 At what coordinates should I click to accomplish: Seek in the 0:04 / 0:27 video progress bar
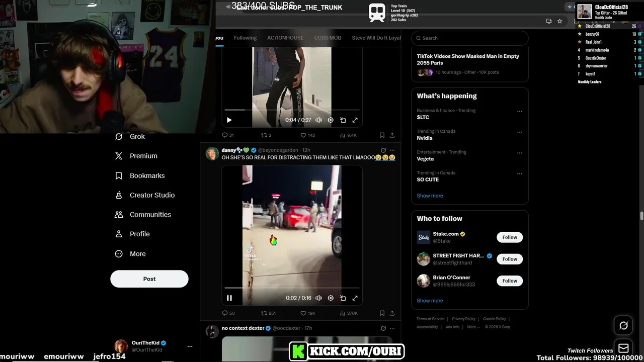pos(292,110)
